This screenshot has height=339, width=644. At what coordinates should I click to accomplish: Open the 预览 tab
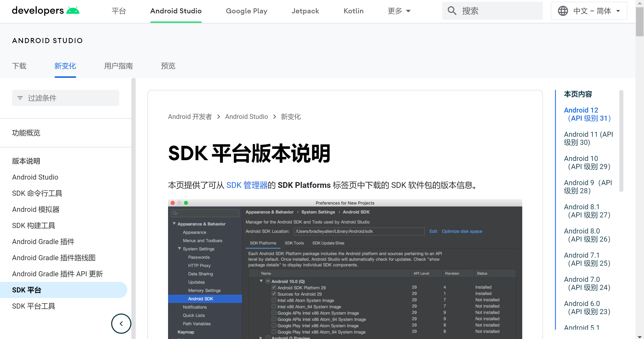[x=168, y=66]
